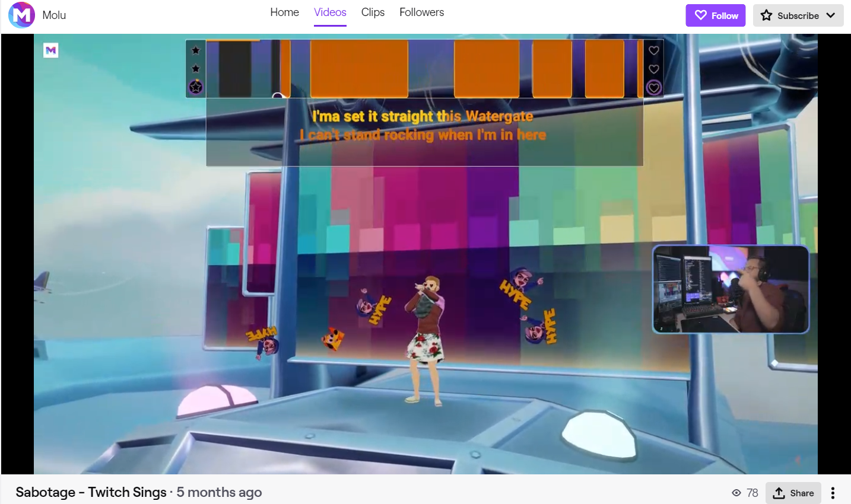
Task: Switch to the Clips tab
Action: tap(373, 12)
